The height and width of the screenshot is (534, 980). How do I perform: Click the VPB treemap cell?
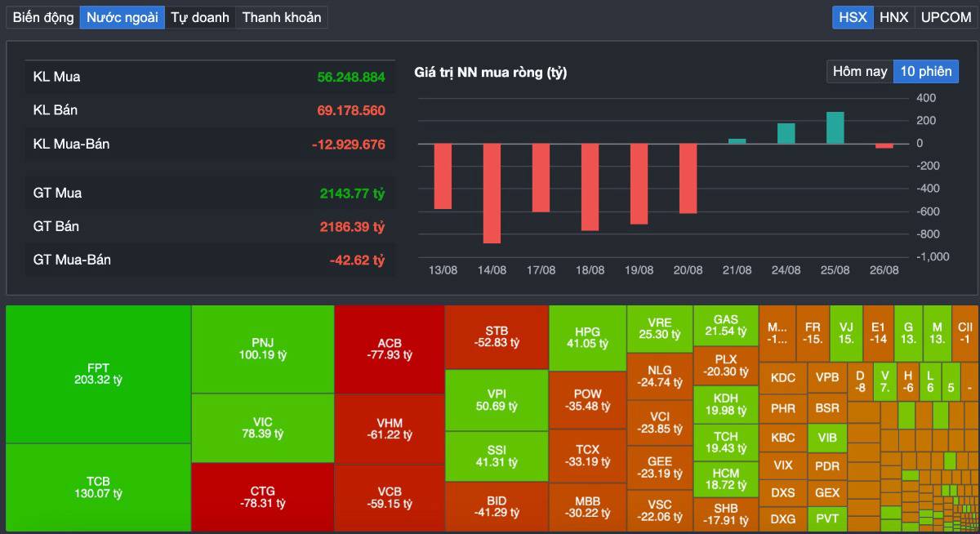click(827, 378)
